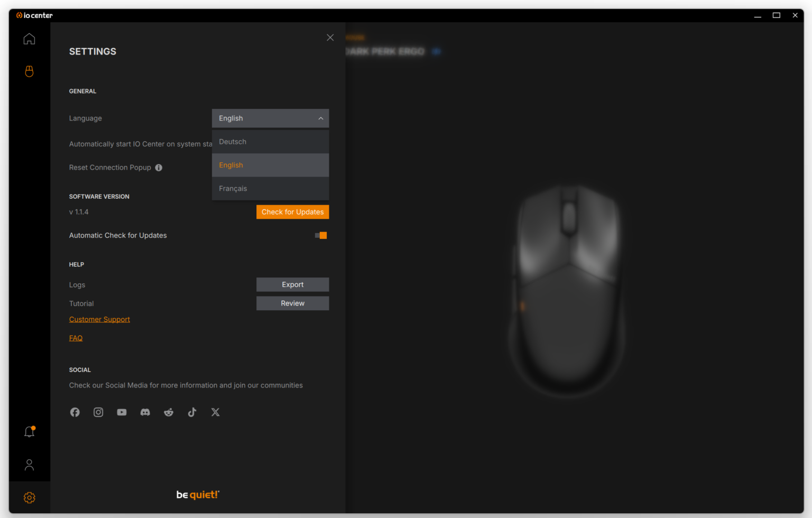Image resolution: width=812 pixels, height=518 pixels.
Task: Open the notifications bell
Action: coord(29,432)
